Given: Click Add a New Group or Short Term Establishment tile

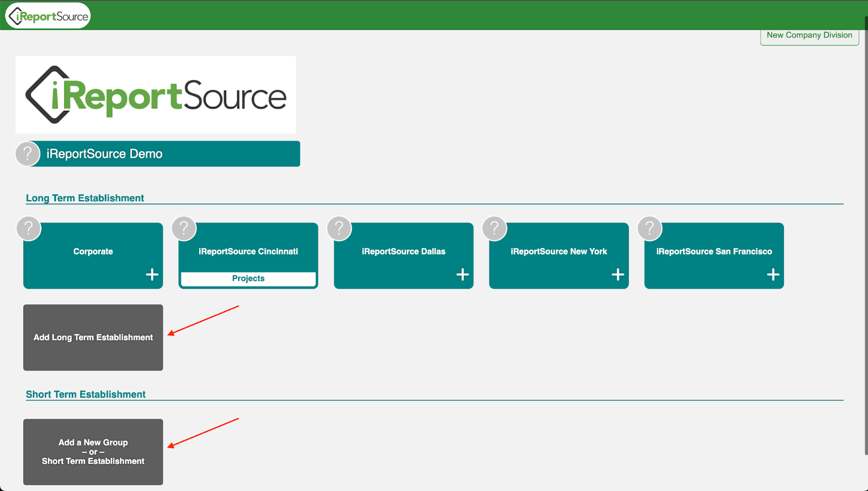Looking at the screenshot, I should (x=93, y=452).
